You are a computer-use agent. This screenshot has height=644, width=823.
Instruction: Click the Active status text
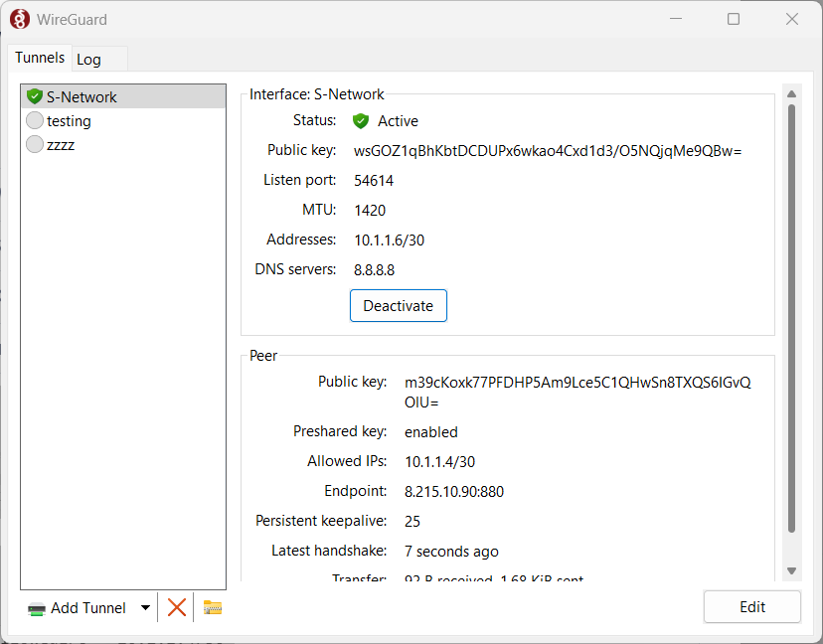point(398,121)
